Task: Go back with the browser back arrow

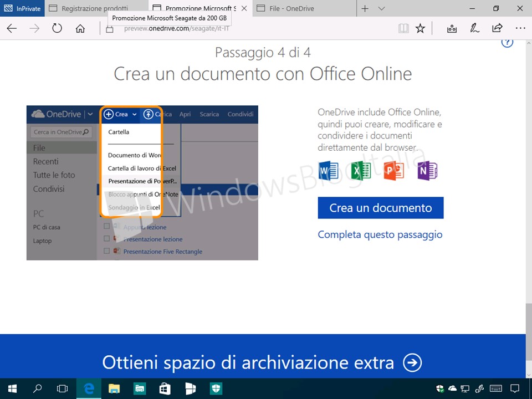Action: click(x=12, y=28)
